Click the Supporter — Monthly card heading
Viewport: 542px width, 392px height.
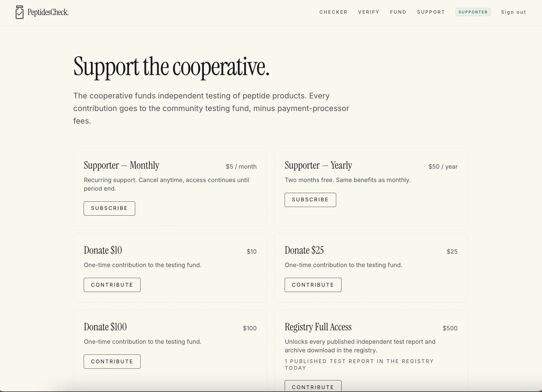click(122, 165)
